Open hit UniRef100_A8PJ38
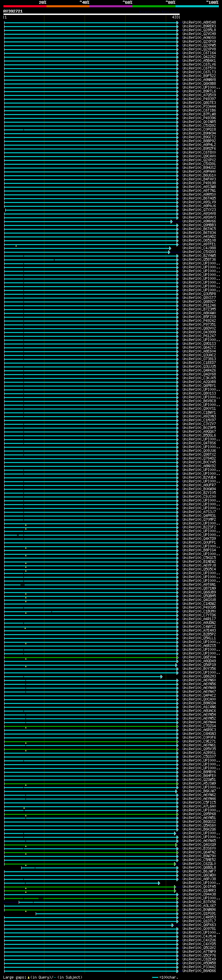Image resolution: width=222 pixels, height=980 pixels. (x=199, y=879)
